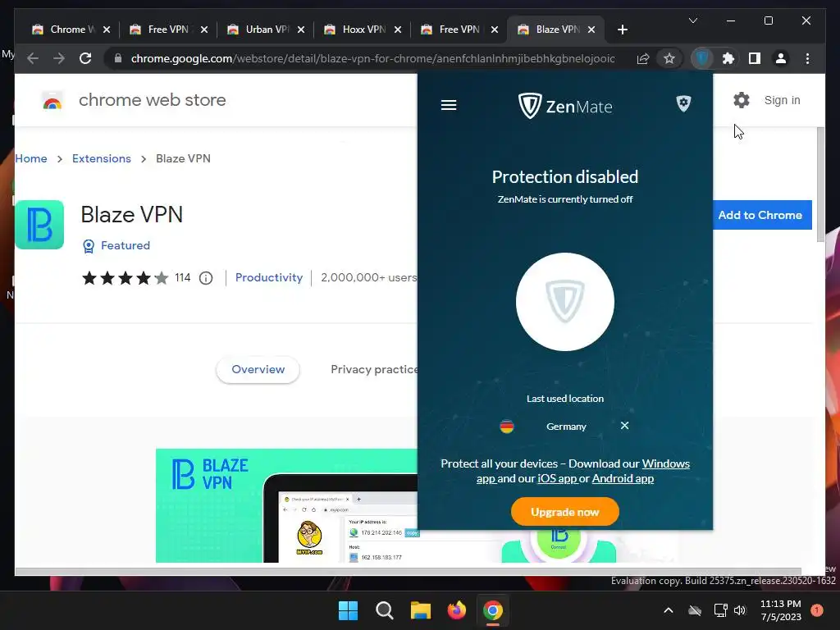
Task: Reload the page
Action: pos(85,58)
